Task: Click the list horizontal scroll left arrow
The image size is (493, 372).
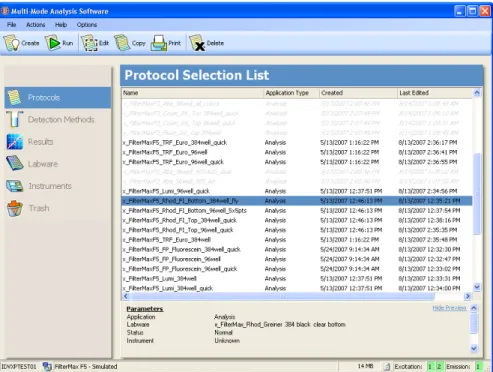Action: click(x=126, y=296)
